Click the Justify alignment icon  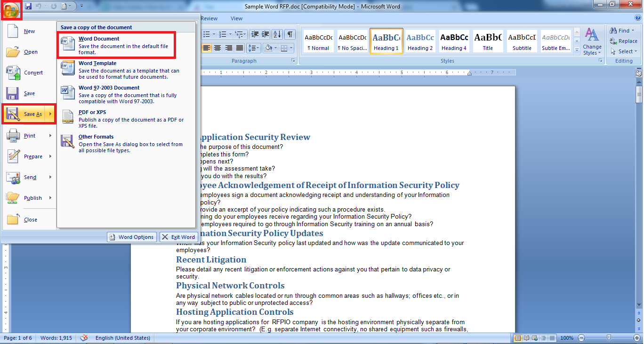(240, 48)
